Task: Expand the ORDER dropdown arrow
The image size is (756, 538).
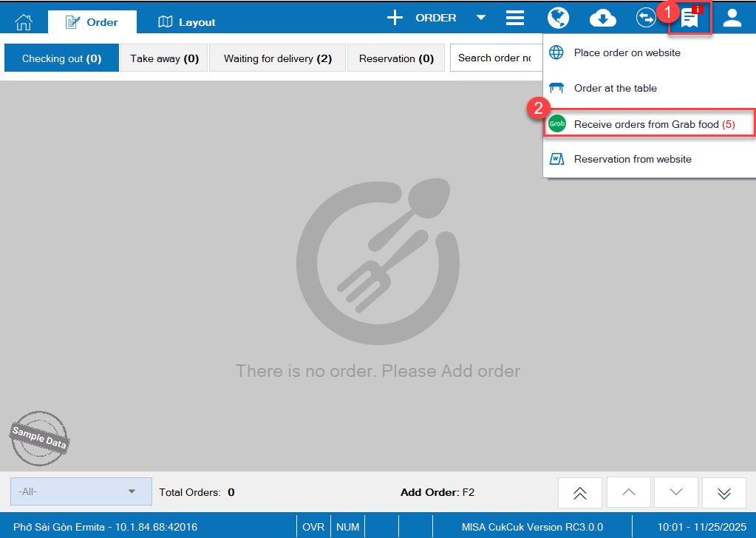Action: 481,18
